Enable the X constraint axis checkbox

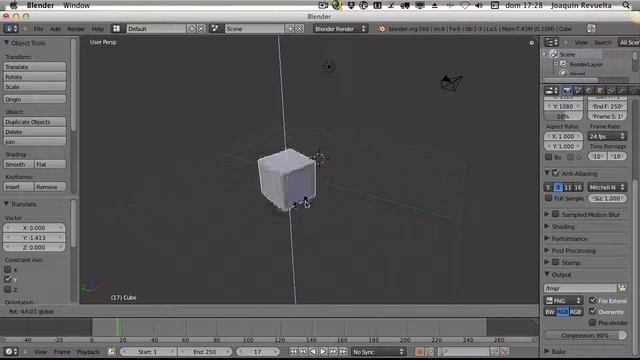coord(7,270)
